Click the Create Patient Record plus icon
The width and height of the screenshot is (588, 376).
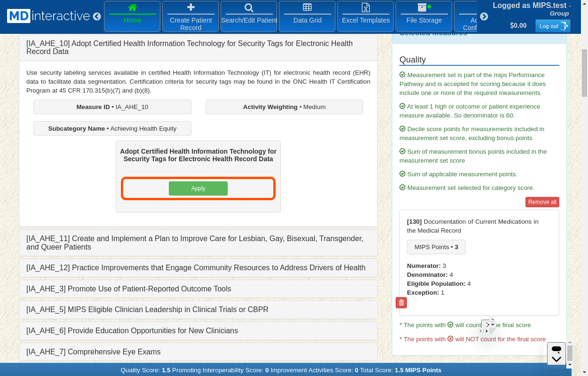191,8
